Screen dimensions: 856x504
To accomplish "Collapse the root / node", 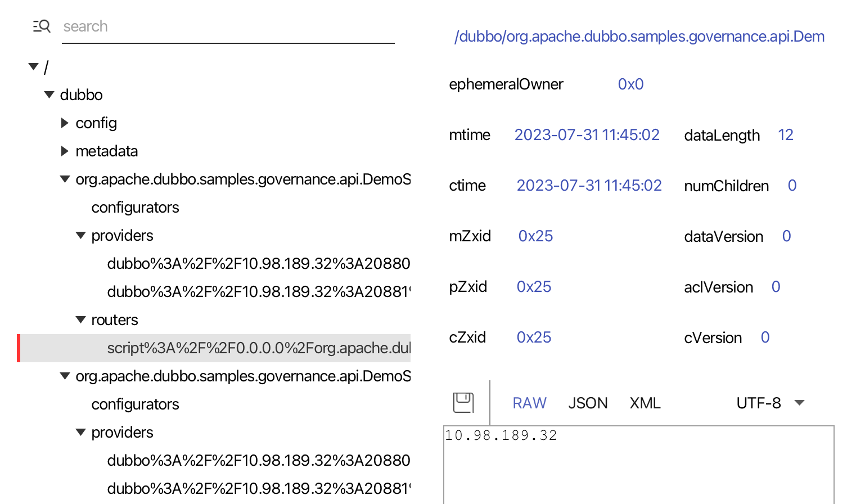I will [x=34, y=67].
